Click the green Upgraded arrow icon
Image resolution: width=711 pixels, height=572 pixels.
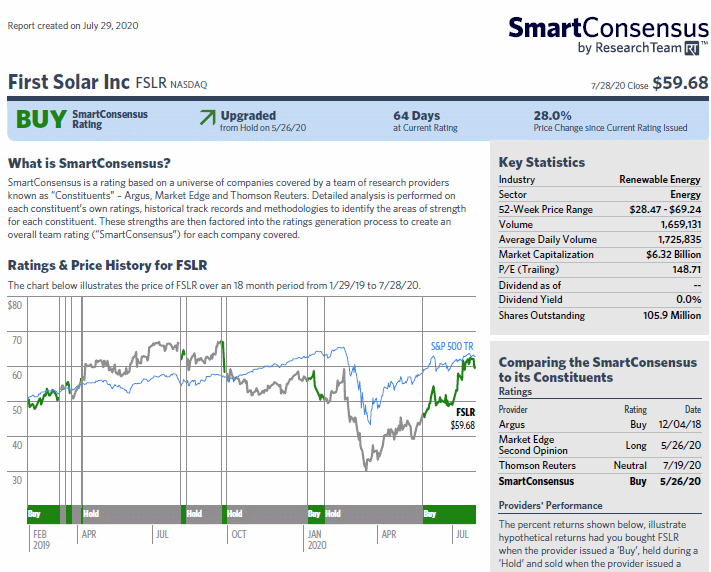(207, 117)
